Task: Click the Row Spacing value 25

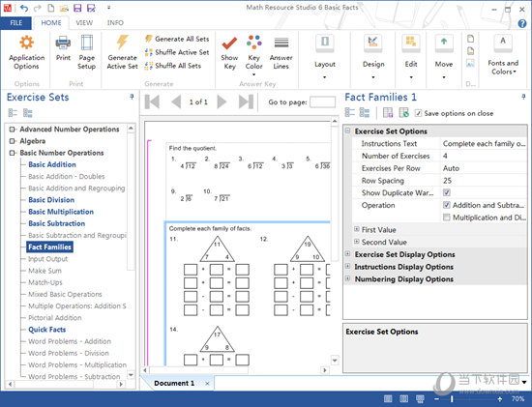Action: click(x=447, y=181)
